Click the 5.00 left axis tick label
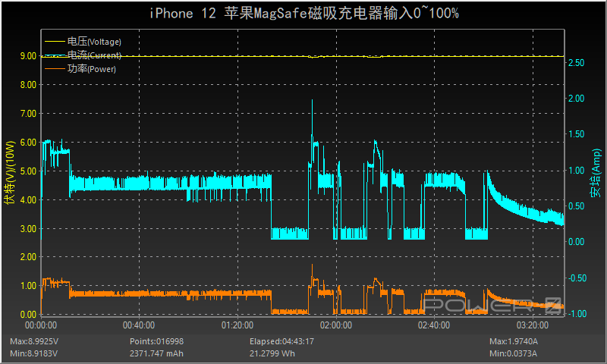607x364 pixels. click(x=28, y=171)
